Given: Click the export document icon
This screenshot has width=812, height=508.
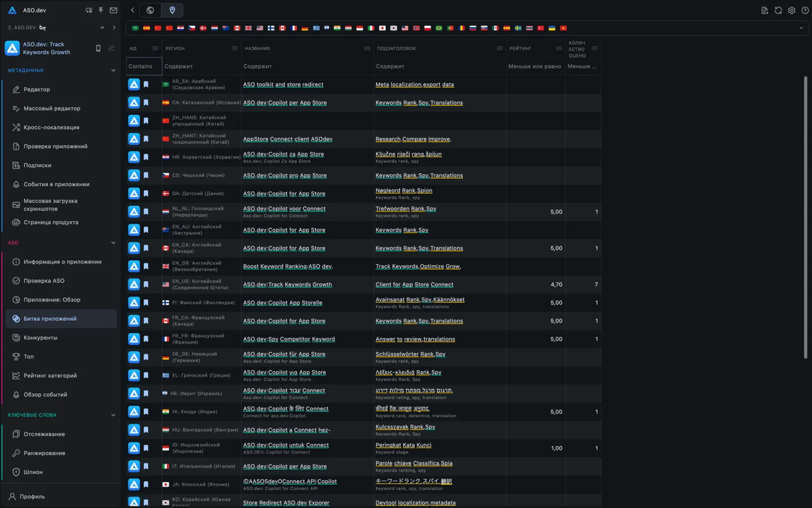Looking at the screenshot, I should click(x=765, y=10).
